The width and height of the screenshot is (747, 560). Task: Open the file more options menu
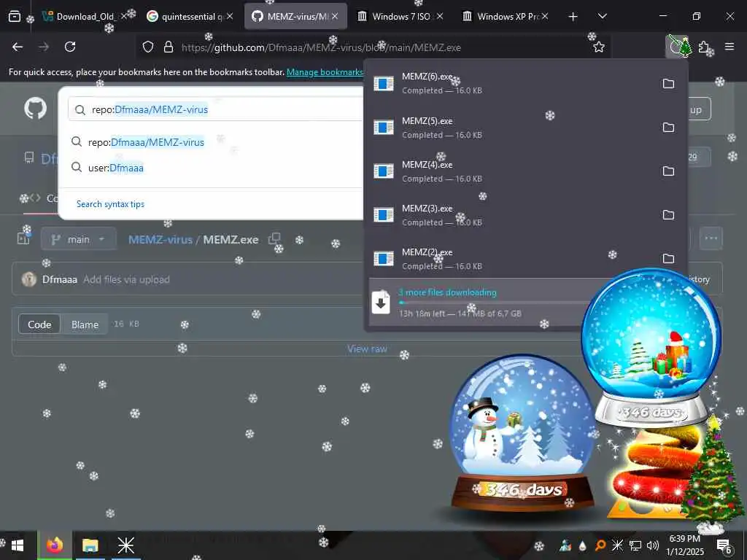pyautogui.click(x=711, y=238)
